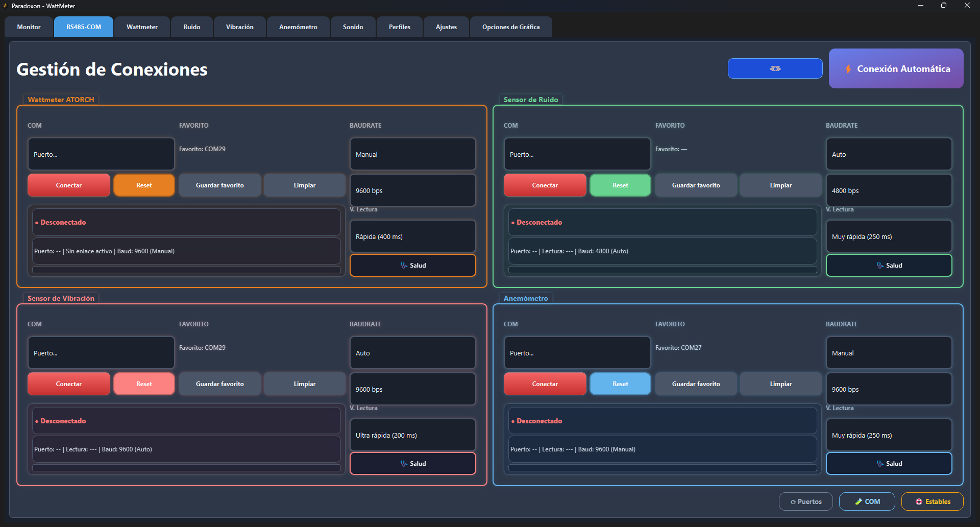This screenshot has height=527, width=980.
Task: Go to the Perfiles tab
Action: click(x=400, y=27)
